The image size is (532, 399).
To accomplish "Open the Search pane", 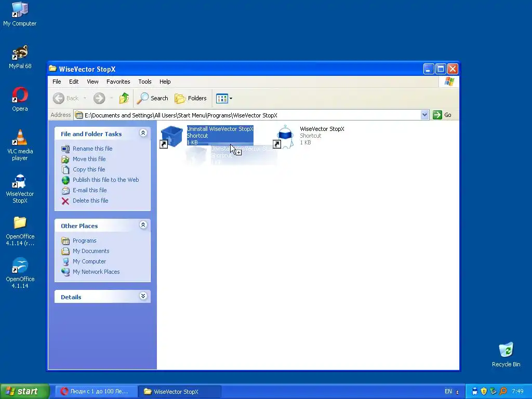I will click(x=153, y=98).
